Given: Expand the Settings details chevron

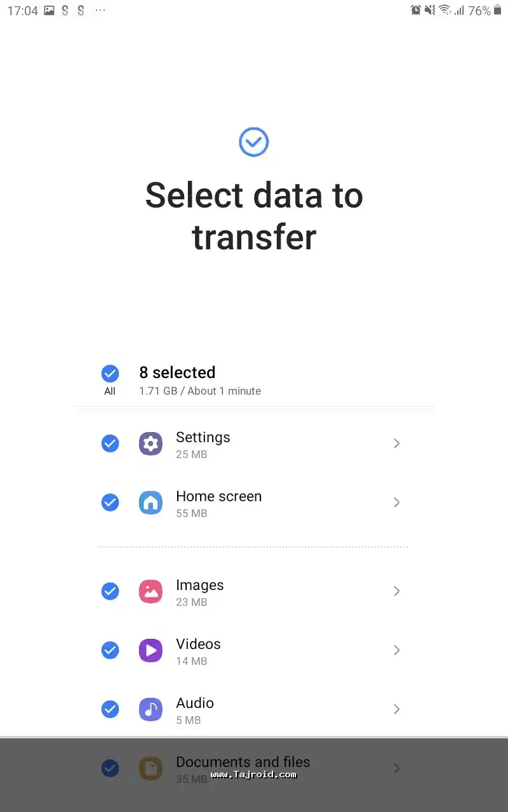Looking at the screenshot, I should coord(396,443).
